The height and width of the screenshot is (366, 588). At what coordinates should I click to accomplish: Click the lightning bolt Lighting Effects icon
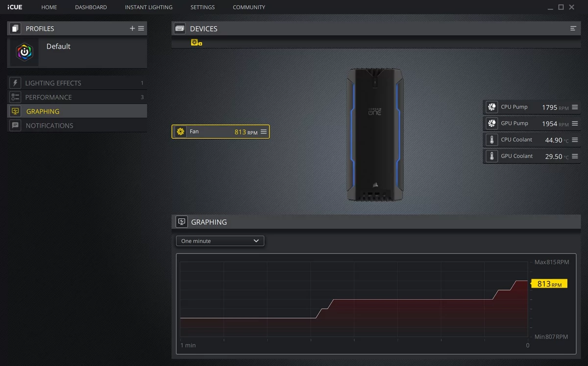tap(15, 83)
